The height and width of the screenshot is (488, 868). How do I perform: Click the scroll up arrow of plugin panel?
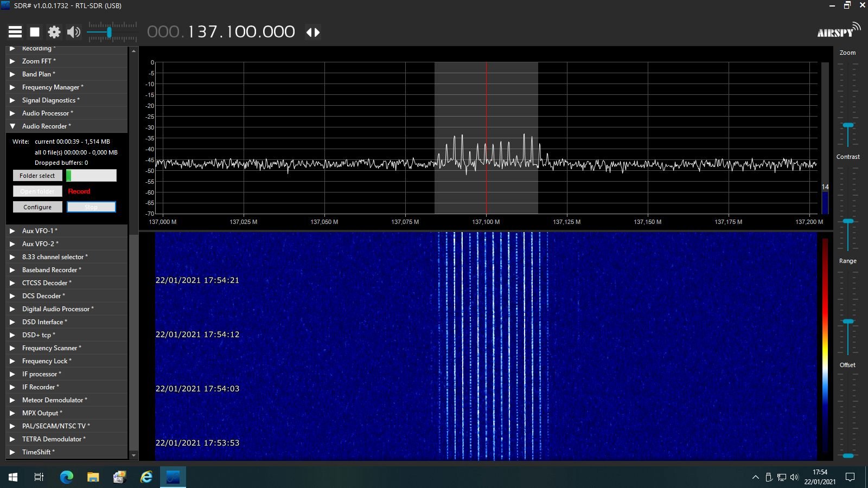pyautogui.click(x=133, y=51)
